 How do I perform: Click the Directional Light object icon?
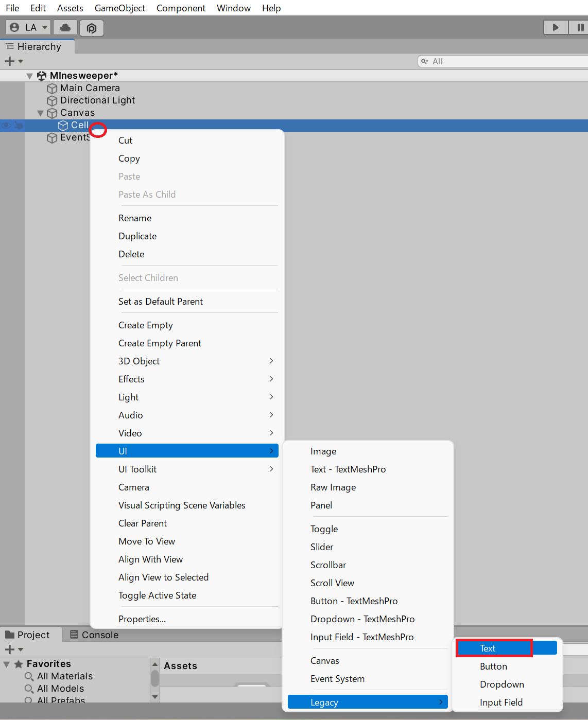(x=52, y=101)
